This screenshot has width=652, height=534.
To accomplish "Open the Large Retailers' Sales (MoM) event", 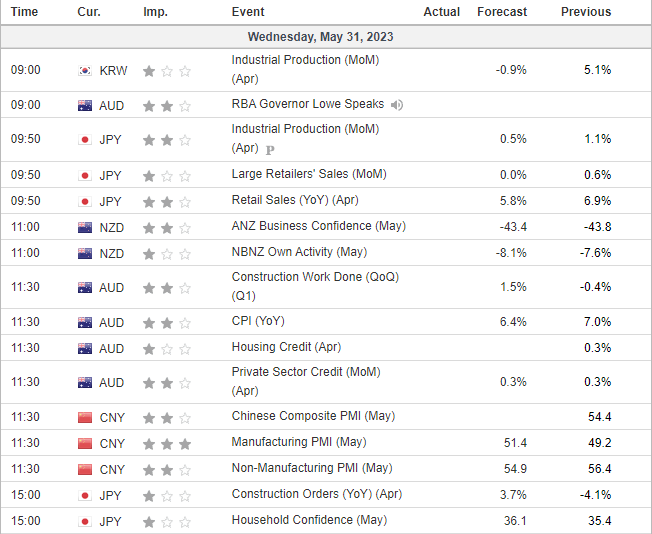I will (x=309, y=174).
